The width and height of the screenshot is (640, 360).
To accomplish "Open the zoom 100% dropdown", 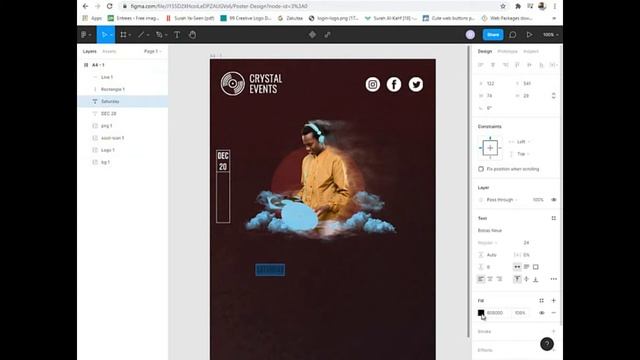I will [550, 35].
